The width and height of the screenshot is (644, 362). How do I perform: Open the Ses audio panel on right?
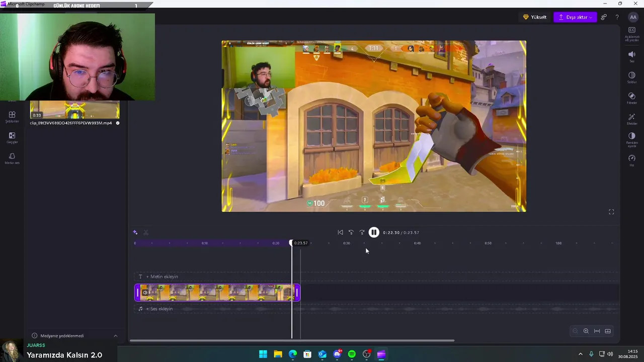[632, 56]
